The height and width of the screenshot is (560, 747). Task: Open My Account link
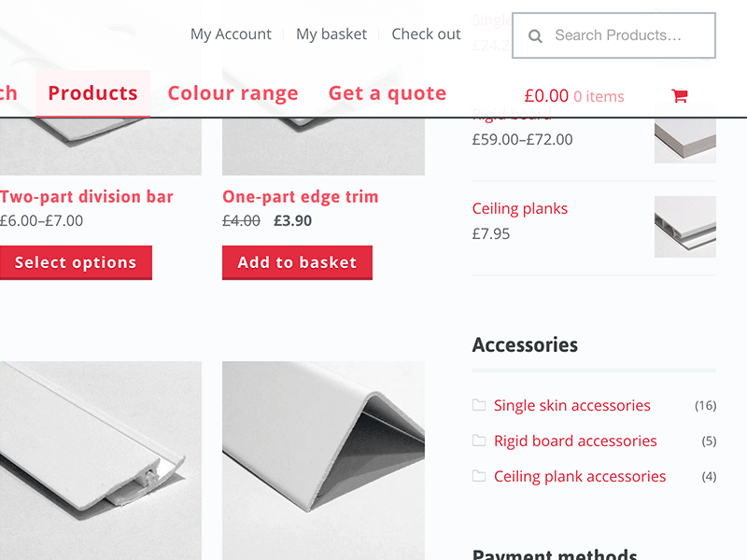(231, 35)
